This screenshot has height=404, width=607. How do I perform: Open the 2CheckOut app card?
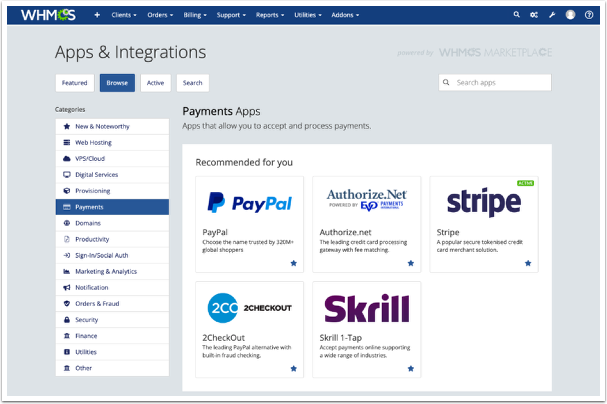(250, 330)
